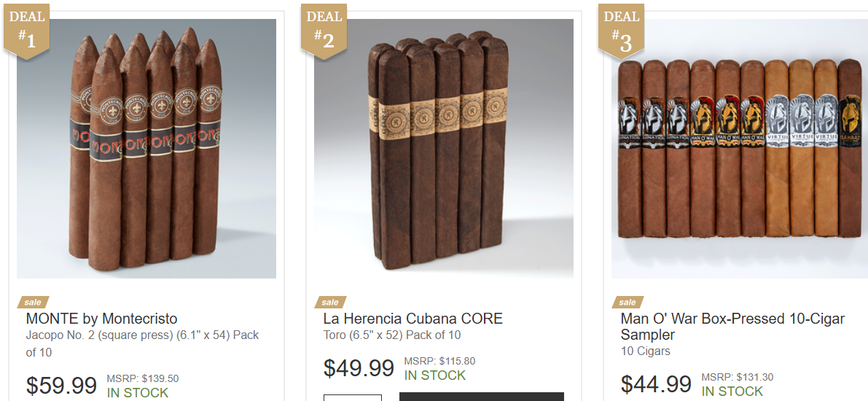Click the Deal #1 ribbon badge
Image resolution: width=868 pixels, height=401 pixels.
pyautogui.click(x=26, y=31)
